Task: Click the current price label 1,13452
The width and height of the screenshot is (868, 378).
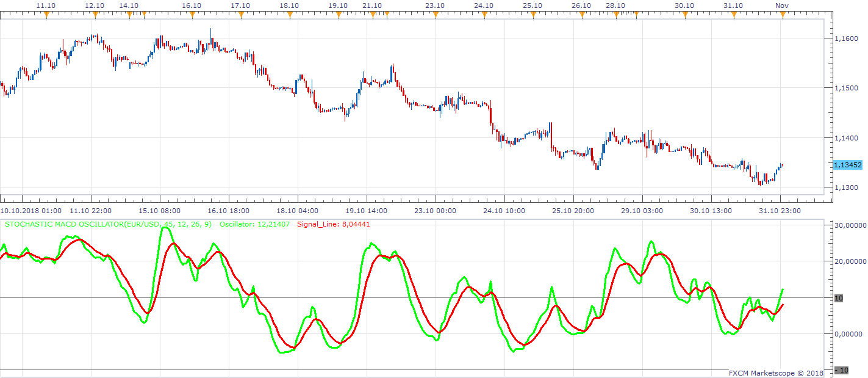Action: (847, 165)
